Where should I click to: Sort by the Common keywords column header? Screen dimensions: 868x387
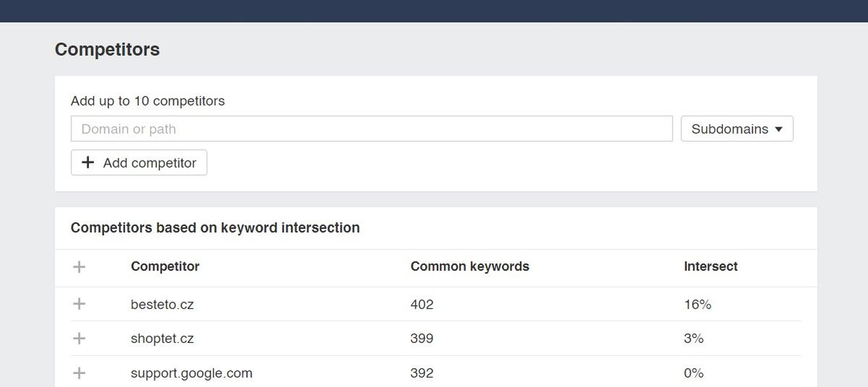click(x=470, y=266)
